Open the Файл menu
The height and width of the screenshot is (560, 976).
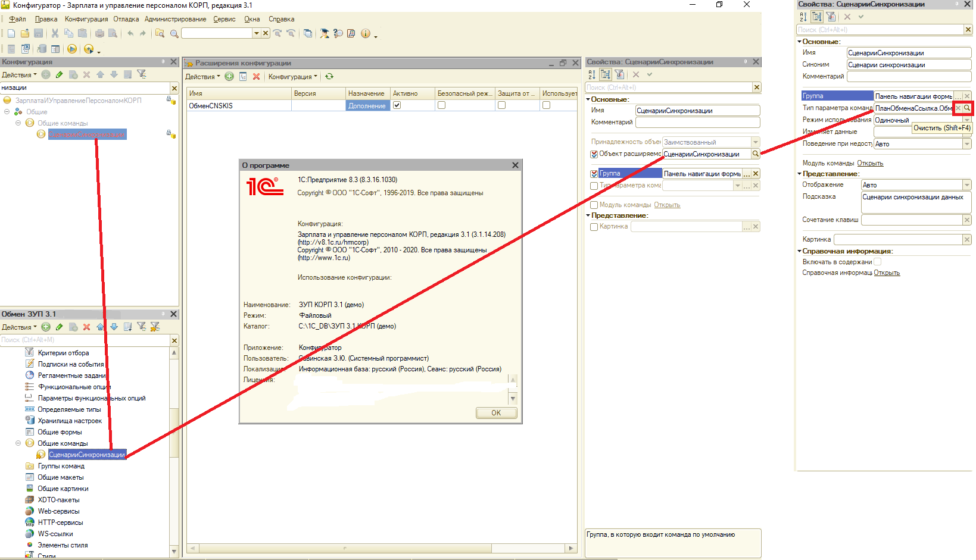tap(17, 19)
